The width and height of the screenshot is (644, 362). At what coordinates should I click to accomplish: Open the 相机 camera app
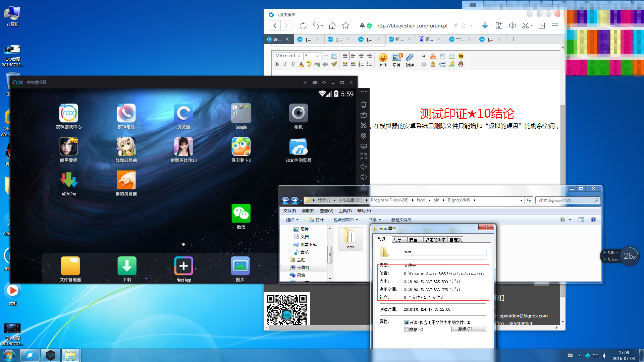pos(298,116)
